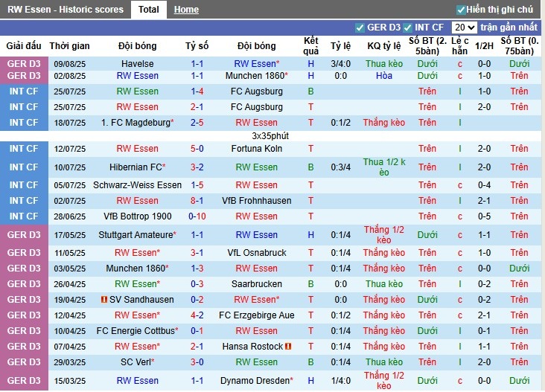Open Hibernian FC team link
This screenshot has height=392, width=545.
tap(136, 167)
